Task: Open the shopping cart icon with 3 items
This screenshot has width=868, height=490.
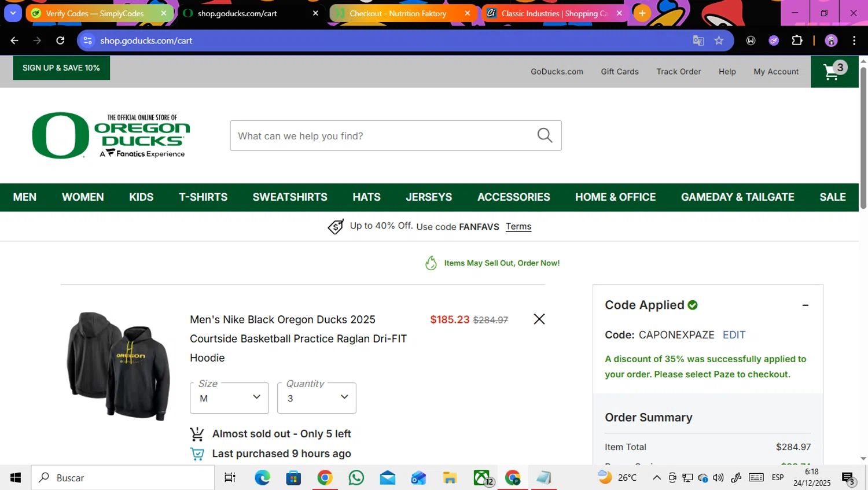Action: (x=834, y=72)
